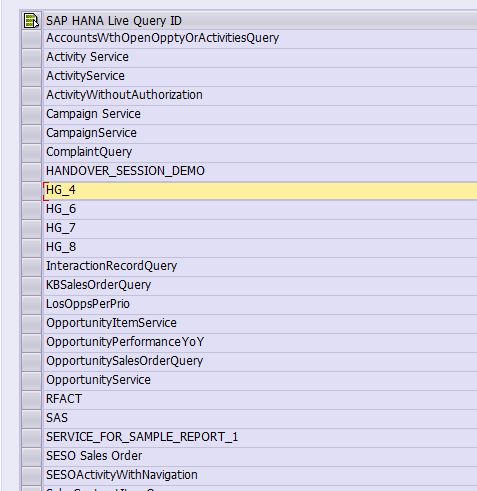The image size is (477, 491).
Task: Click the HG_4 highlighted cell
Action: pos(260,191)
